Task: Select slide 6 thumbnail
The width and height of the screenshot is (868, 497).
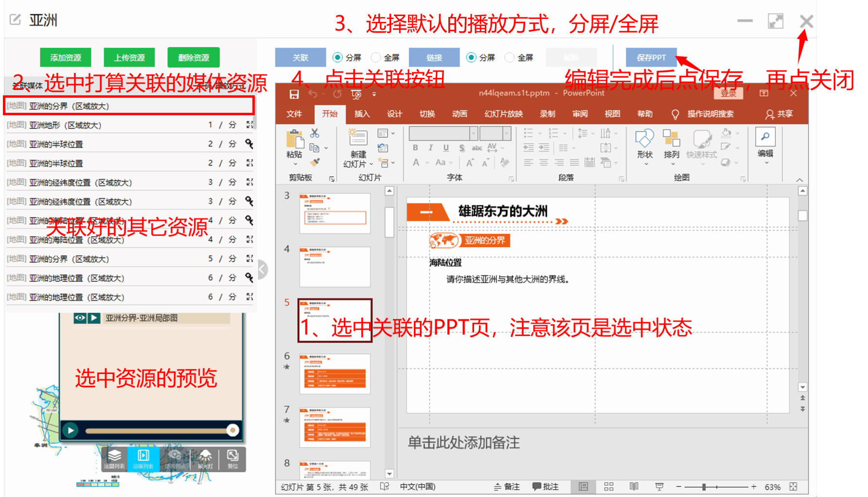Action: click(335, 374)
